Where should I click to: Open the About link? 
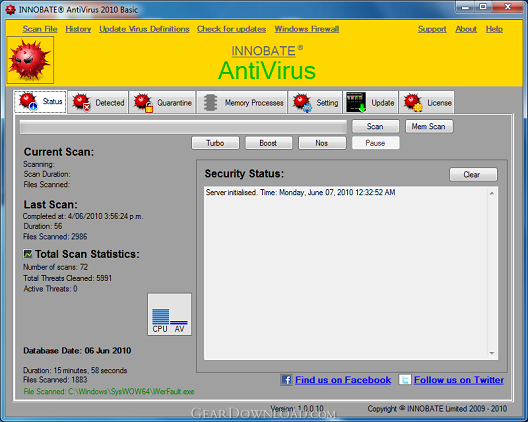click(466, 29)
